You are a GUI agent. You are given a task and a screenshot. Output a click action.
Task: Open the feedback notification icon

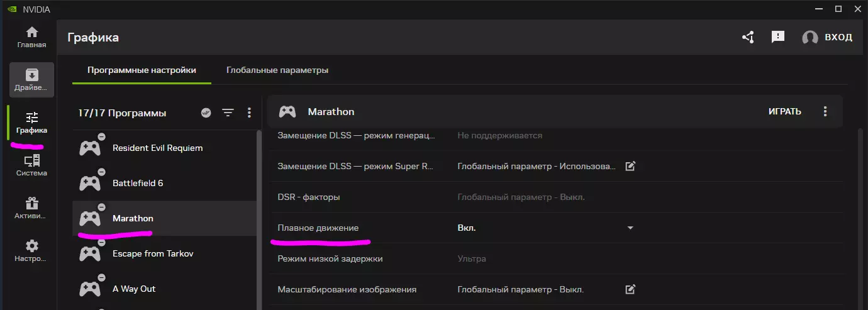pyautogui.click(x=778, y=37)
